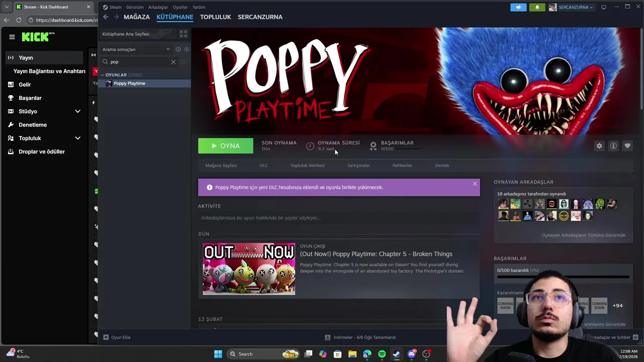644x362 pixels.
Task: Open Tartışmalar link
Action: tap(358, 165)
